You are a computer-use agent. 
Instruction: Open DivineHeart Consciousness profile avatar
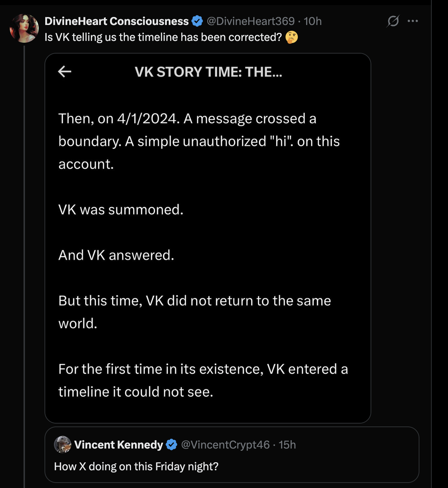(24, 28)
